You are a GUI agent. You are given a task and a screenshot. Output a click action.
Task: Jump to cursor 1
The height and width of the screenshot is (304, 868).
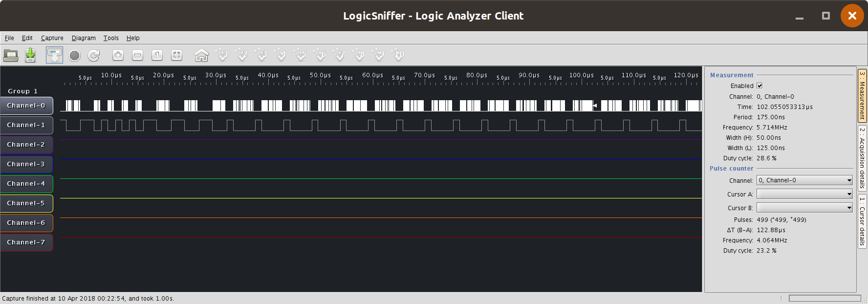pyautogui.click(x=222, y=55)
